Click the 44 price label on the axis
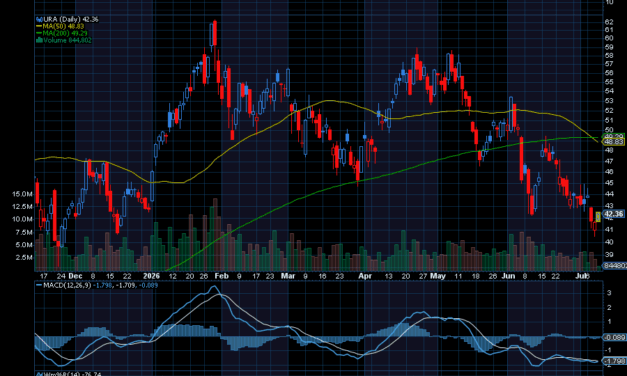Screen dimensions: 627x376 click(x=609, y=194)
